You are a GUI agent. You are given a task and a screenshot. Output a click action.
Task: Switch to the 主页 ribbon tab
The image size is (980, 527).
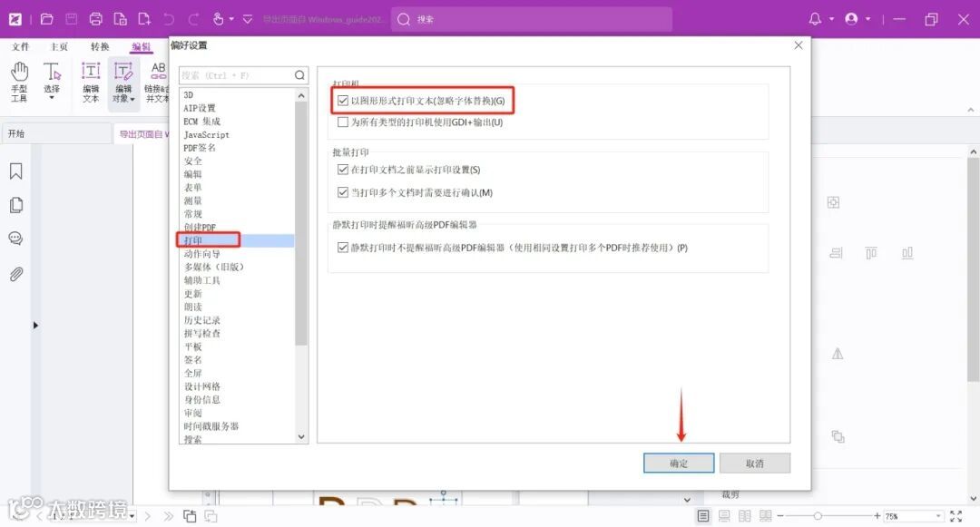[x=59, y=47]
